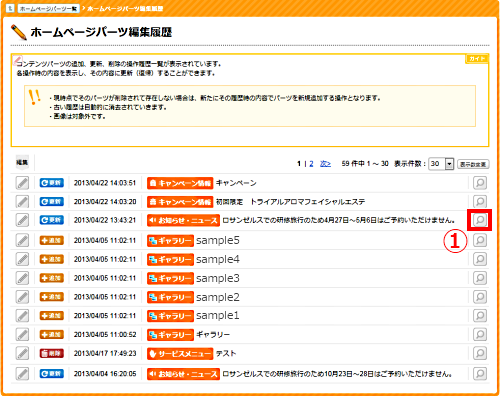Open preview magnifier for 16:20:05 row
Screen dimensions: 500x396
point(480,373)
